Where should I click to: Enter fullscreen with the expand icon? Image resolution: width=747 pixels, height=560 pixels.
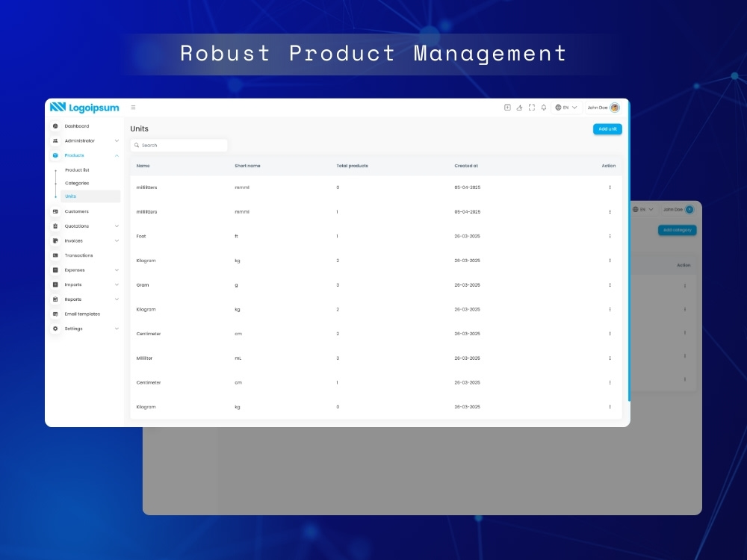coord(532,108)
